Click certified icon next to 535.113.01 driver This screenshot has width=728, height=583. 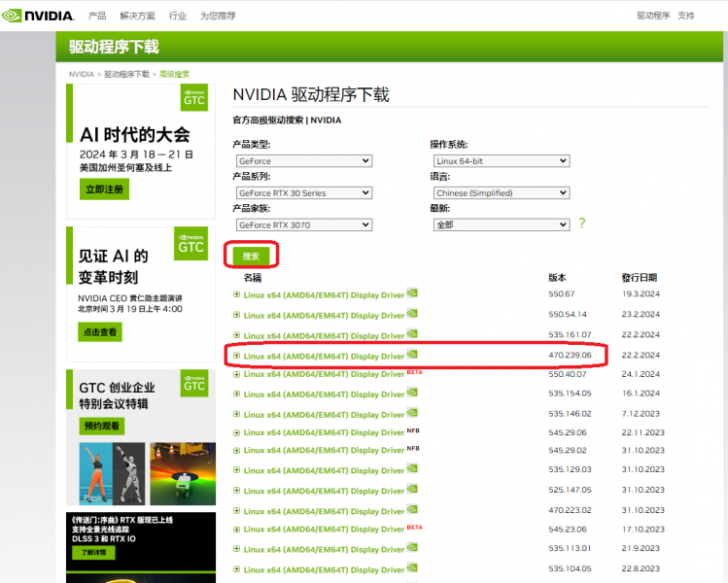tap(412, 547)
